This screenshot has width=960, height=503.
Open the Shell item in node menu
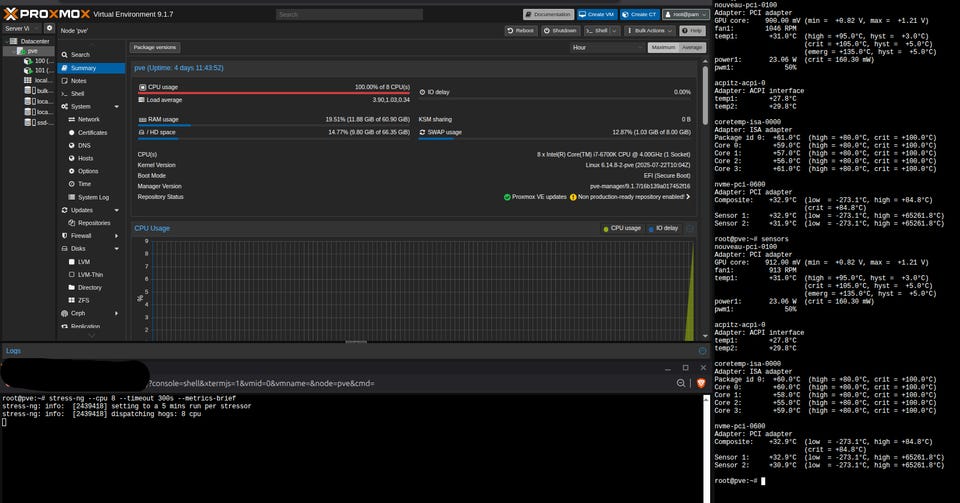77,93
